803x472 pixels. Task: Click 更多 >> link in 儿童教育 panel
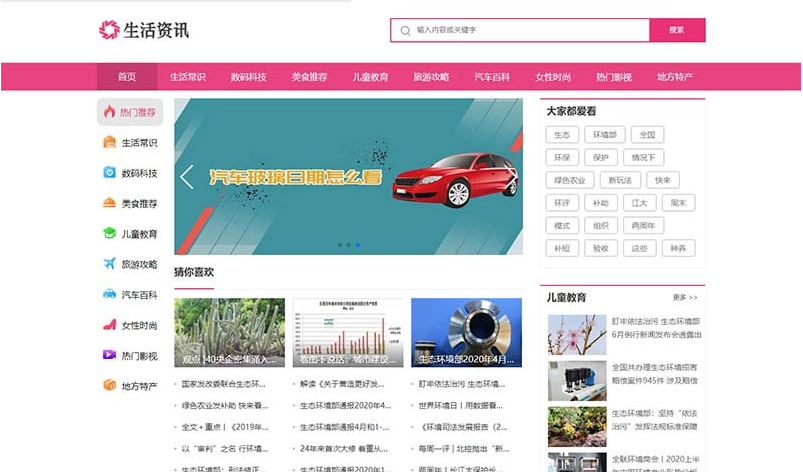point(685,297)
